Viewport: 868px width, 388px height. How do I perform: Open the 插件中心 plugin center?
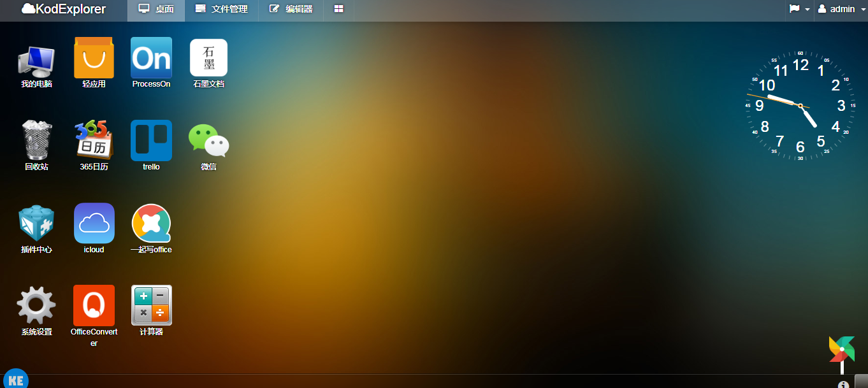point(36,223)
